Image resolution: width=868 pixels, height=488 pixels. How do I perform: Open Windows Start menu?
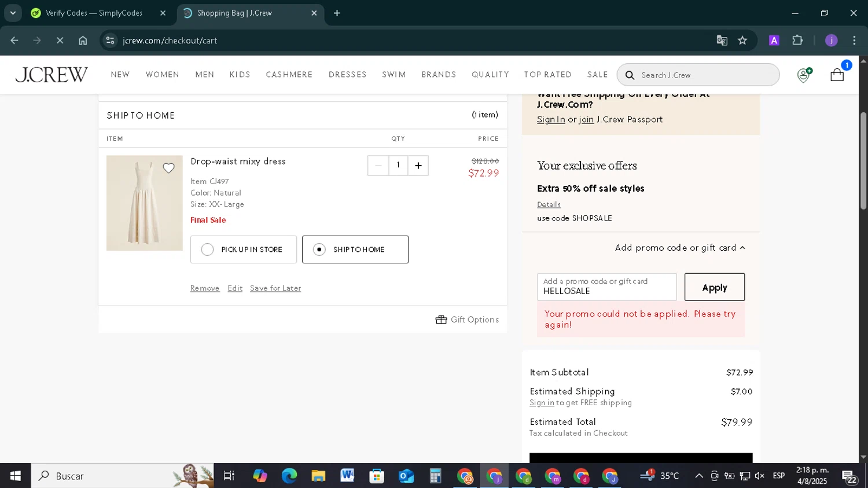point(16,476)
